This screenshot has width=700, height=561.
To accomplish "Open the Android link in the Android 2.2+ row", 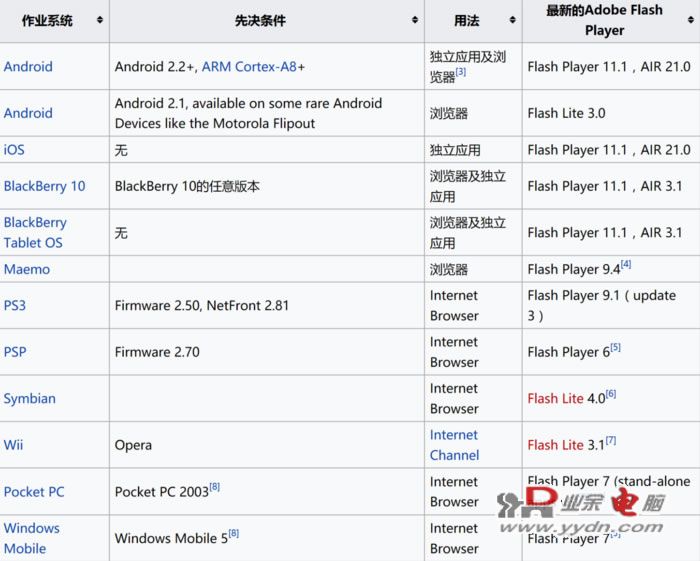I will click(28, 66).
